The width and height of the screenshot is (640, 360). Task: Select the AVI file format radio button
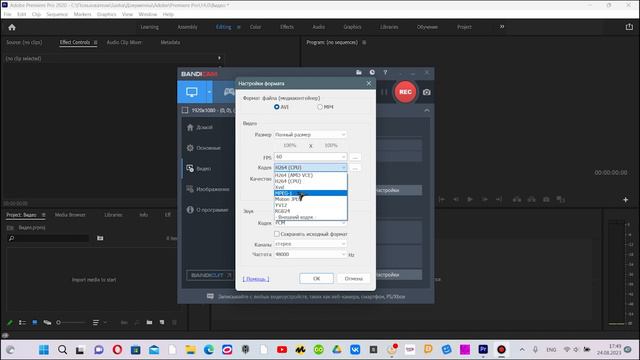pyautogui.click(x=277, y=107)
